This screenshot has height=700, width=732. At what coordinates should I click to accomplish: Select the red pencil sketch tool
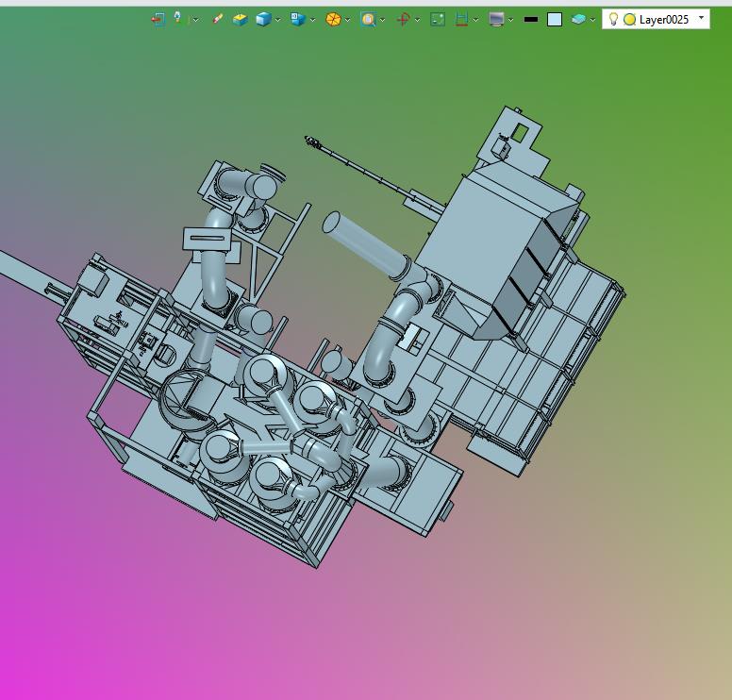click(x=218, y=19)
